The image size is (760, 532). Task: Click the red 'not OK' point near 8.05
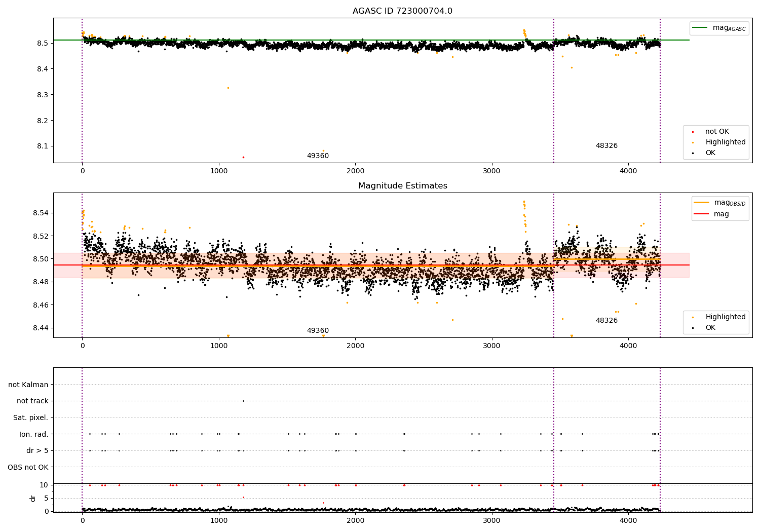tap(243, 157)
